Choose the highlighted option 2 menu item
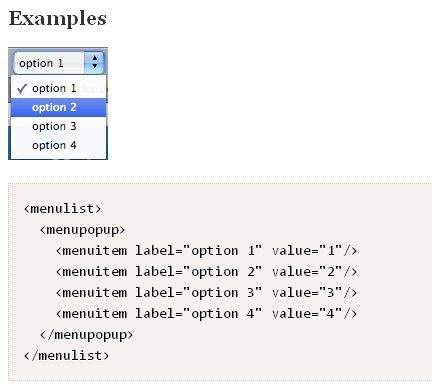This screenshot has height=392, width=432. pos(59,107)
